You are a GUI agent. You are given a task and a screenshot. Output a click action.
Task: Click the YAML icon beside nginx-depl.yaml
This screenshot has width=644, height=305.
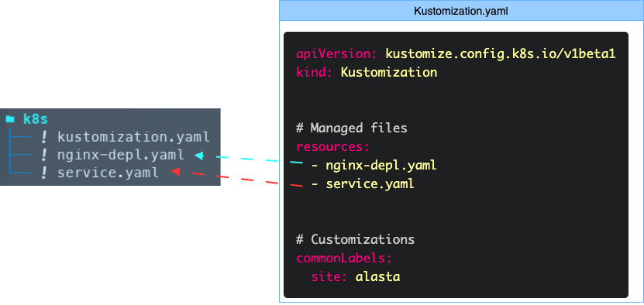pos(44,155)
